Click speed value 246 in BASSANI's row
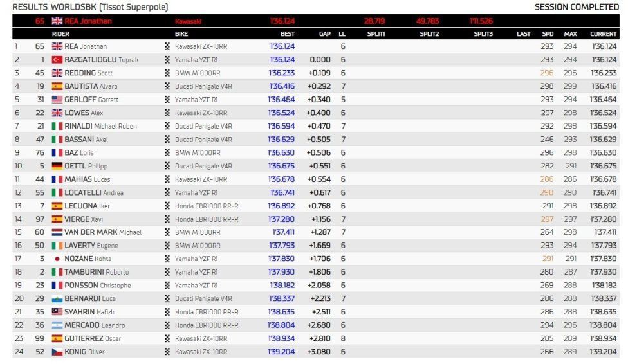The height and width of the screenshot is (364, 628). click(x=547, y=140)
